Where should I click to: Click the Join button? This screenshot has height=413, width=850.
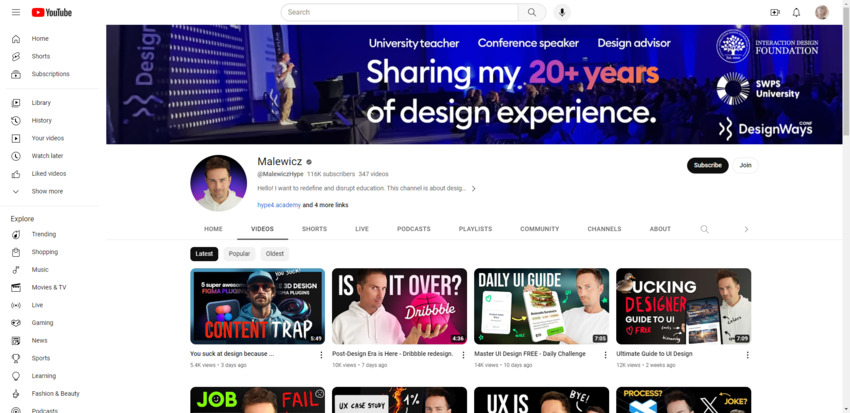tap(745, 165)
